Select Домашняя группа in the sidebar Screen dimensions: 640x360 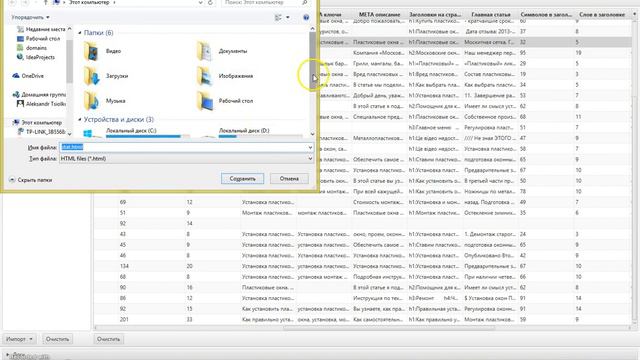coord(39,95)
